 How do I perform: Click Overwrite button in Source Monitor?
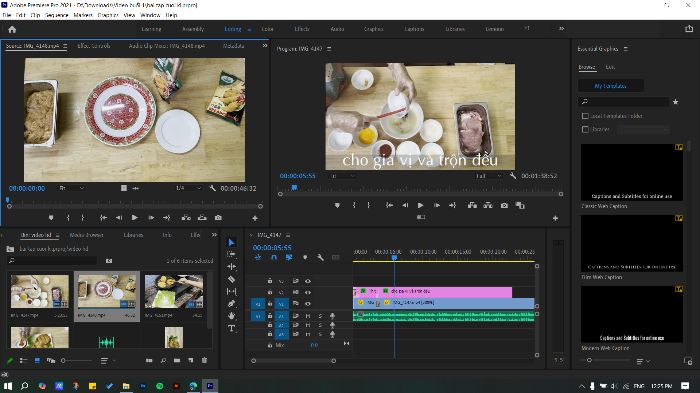pos(202,217)
